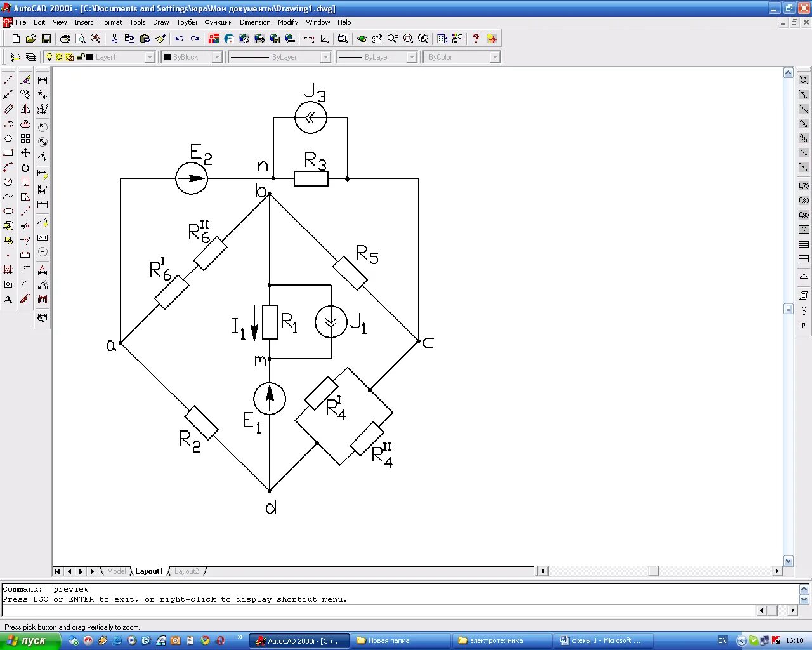Image resolution: width=812 pixels, height=650 pixels.
Task: Open the Трубы menu
Action: 187,22
